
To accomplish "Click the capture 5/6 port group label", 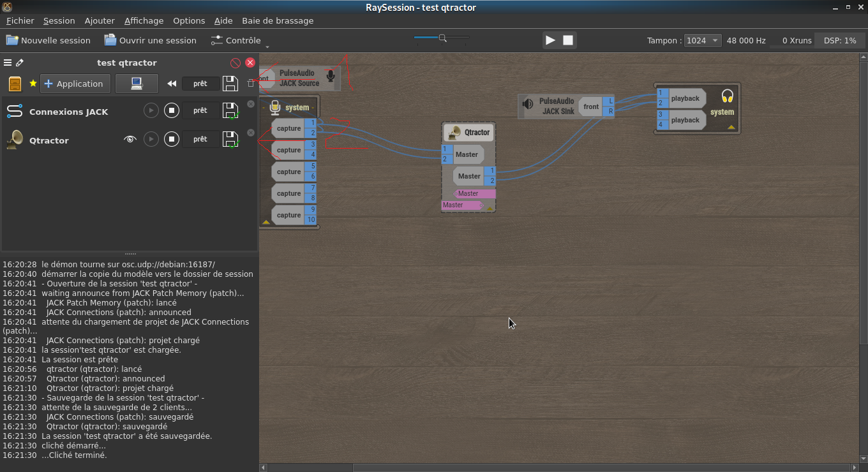I will (x=288, y=172).
